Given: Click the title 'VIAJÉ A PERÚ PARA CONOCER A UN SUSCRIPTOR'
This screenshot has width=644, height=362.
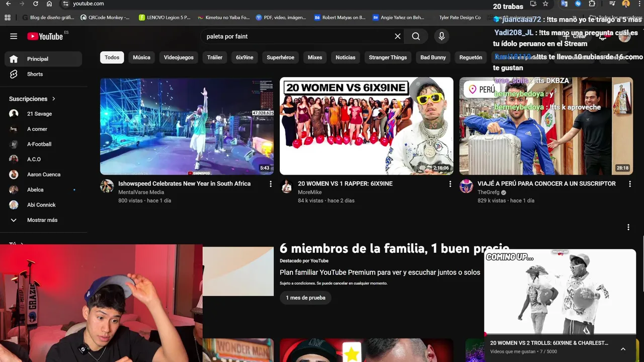Looking at the screenshot, I should pos(546,184).
